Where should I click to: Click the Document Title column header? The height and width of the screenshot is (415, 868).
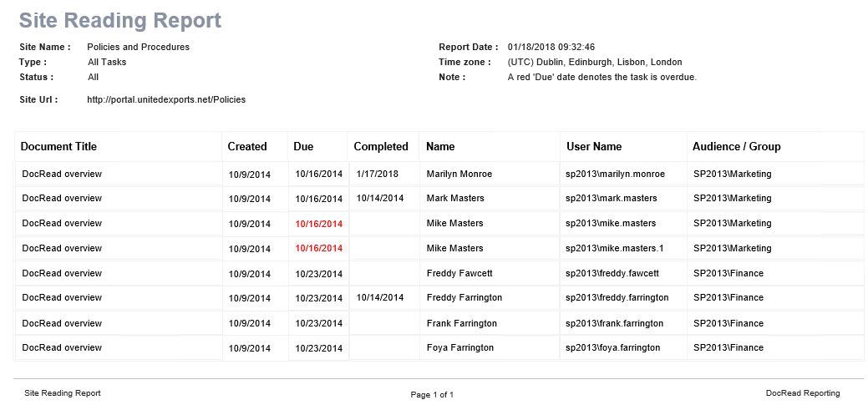coord(58,146)
